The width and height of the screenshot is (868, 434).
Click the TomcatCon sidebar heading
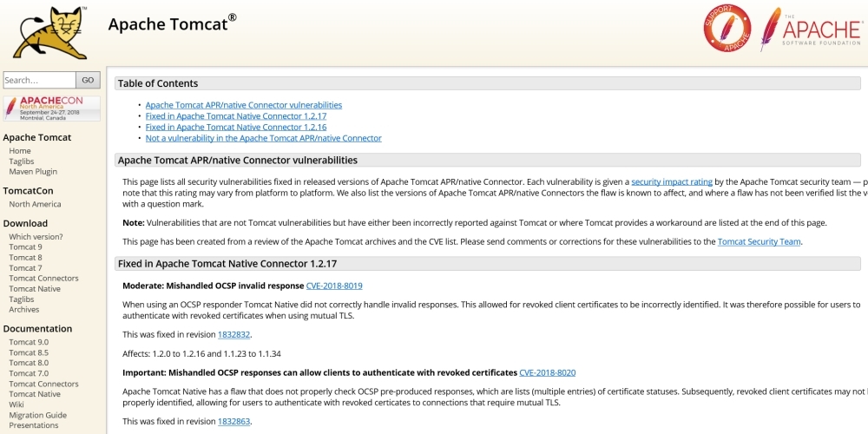point(29,191)
